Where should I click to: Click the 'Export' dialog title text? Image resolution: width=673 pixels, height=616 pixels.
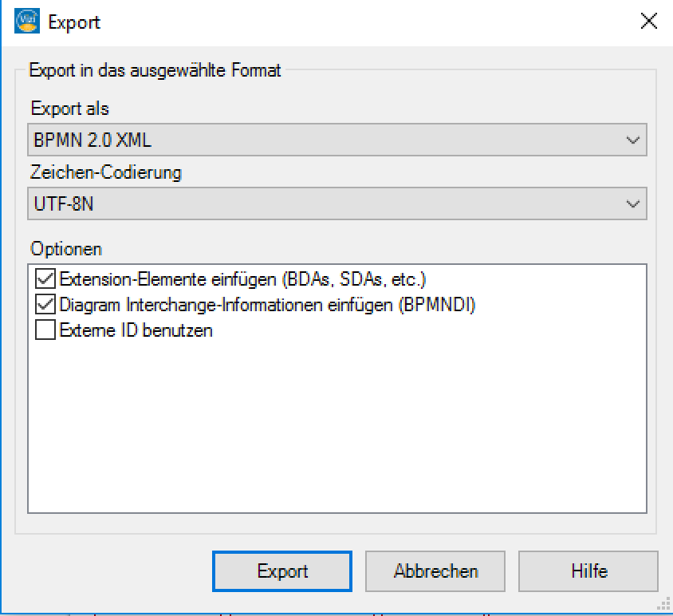(74, 22)
